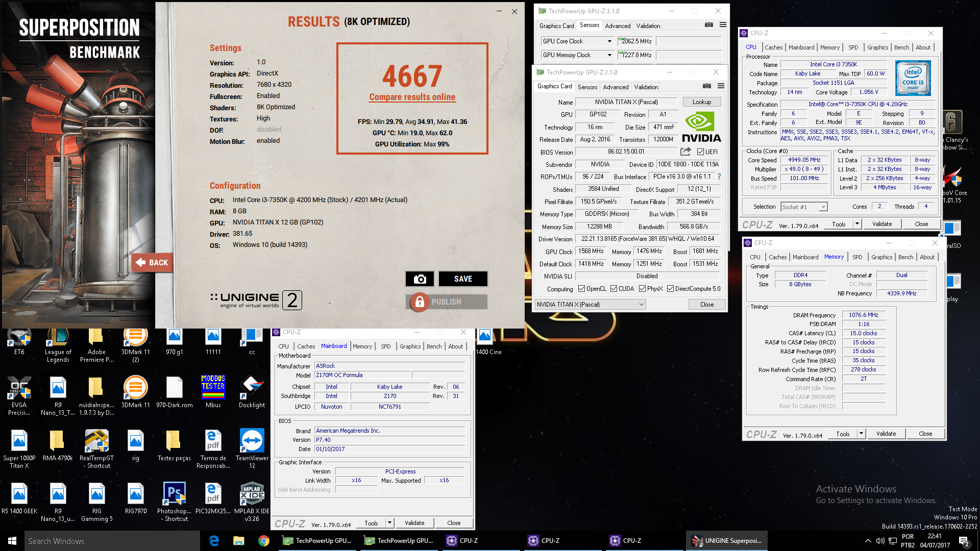This screenshot has width=980, height=551.
Task: Open the GPU Core Clock sensor dropdown
Action: [609, 41]
